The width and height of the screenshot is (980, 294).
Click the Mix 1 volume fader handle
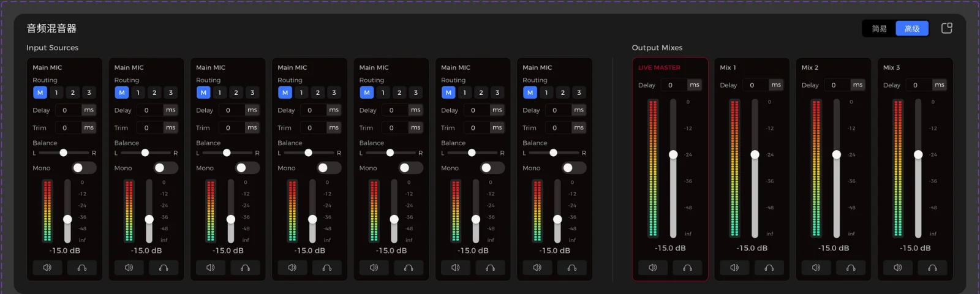755,154
